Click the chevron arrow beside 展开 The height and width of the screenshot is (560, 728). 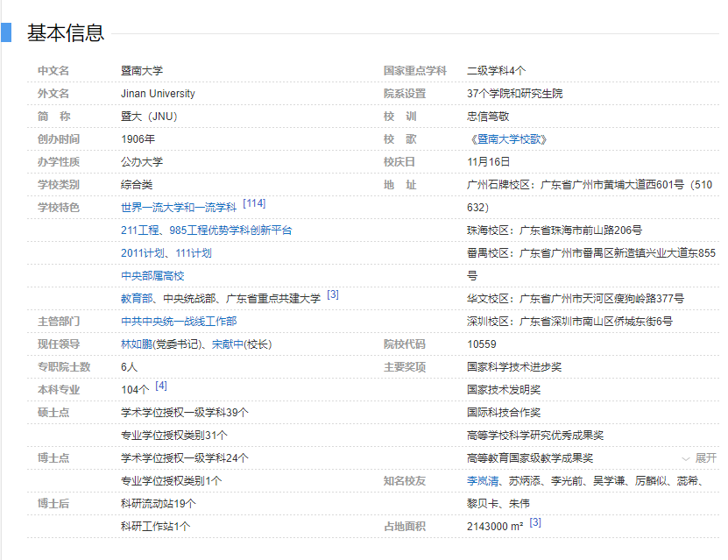686,458
